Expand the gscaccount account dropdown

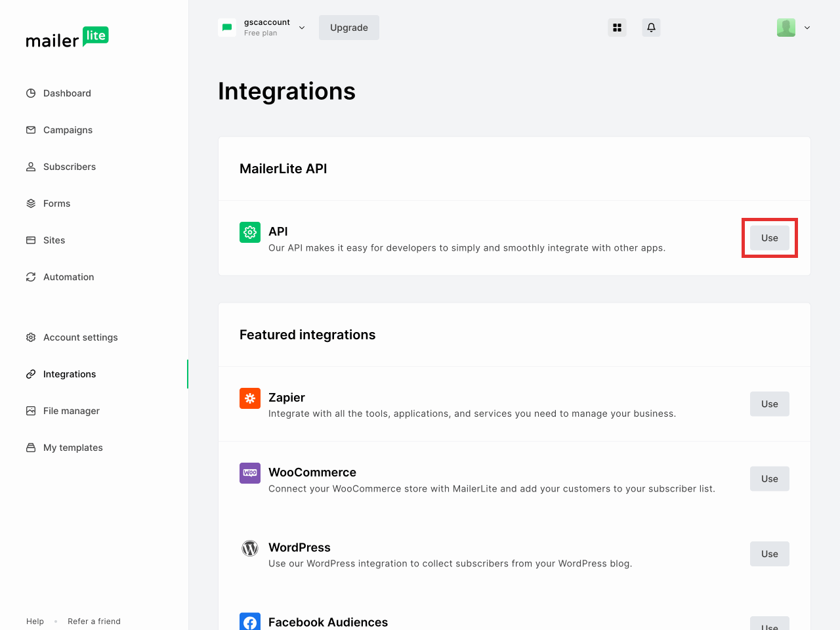pyautogui.click(x=301, y=28)
